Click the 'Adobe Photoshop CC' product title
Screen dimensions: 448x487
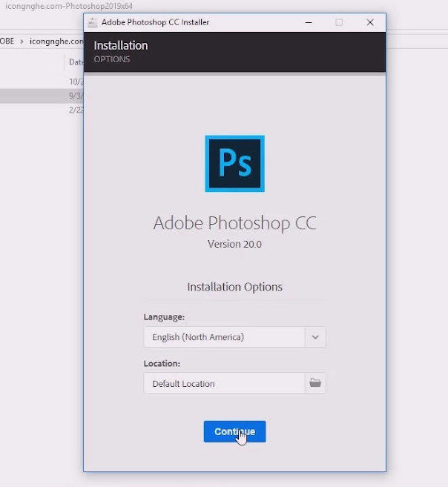tap(235, 223)
